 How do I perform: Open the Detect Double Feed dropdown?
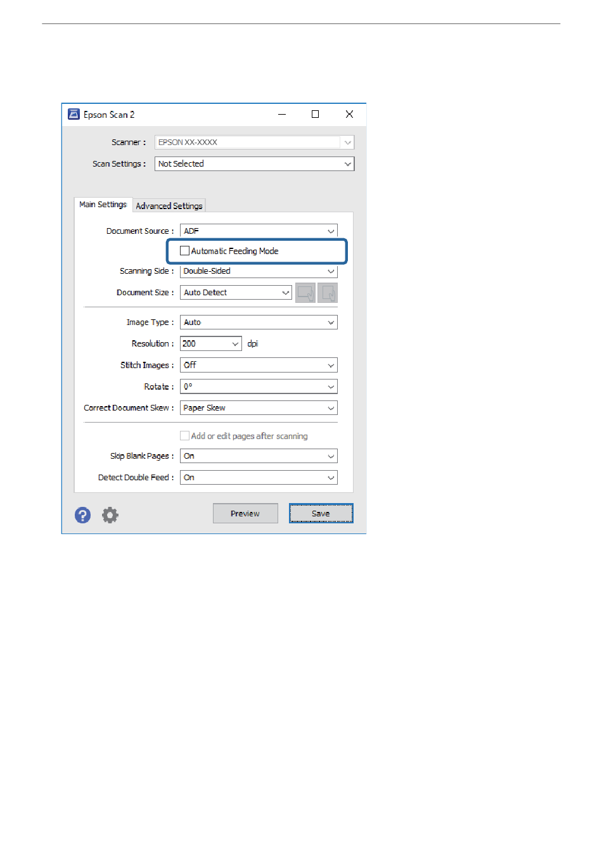[x=259, y=478]
